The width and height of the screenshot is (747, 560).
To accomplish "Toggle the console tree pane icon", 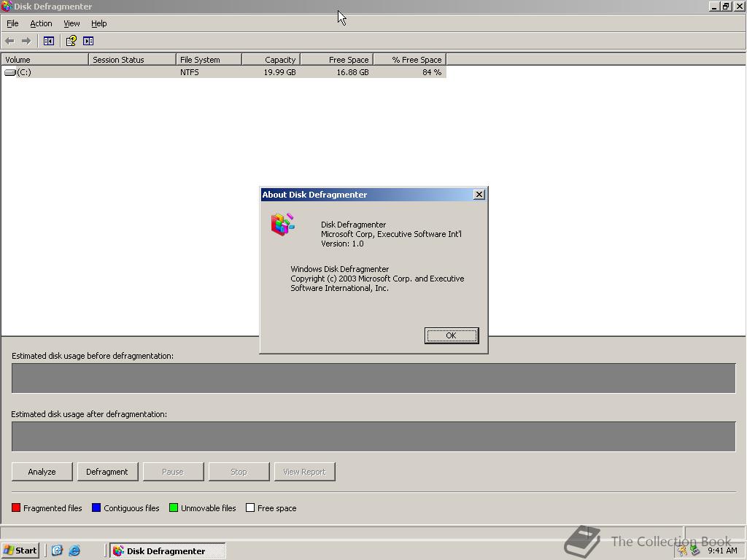I will 49,41.
